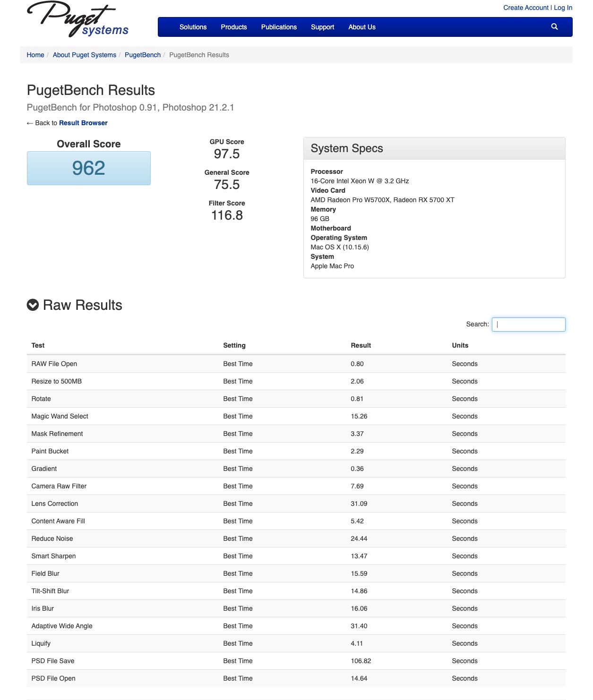The width and height of the screenshot is (593, 700).
Task: Select the Rotate test row
Action: tap(296, 399)
